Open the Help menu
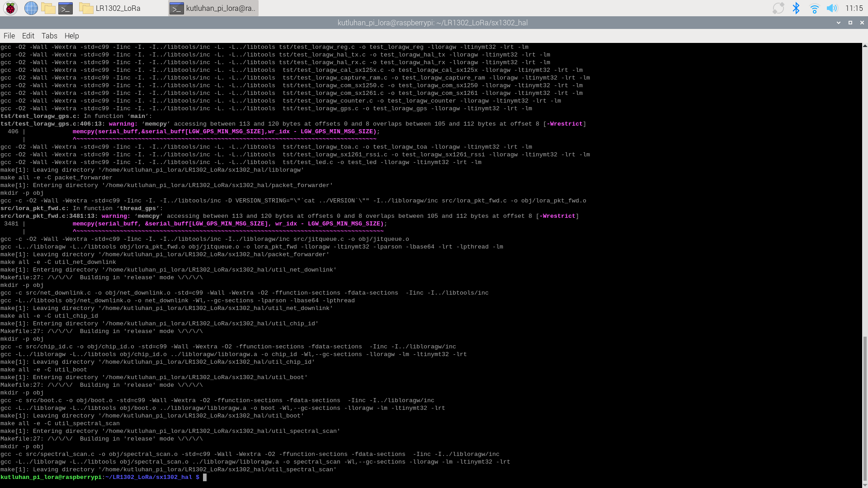 point(71,36)
